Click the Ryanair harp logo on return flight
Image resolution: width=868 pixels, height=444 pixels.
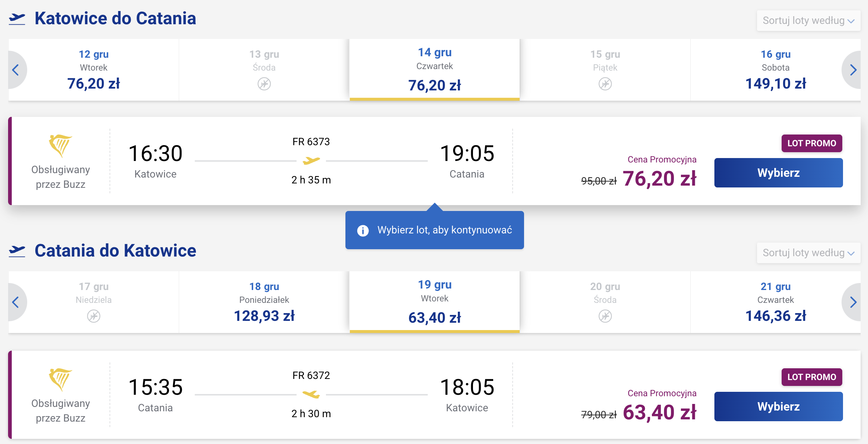pyautogui.click(x=60, y=379)
